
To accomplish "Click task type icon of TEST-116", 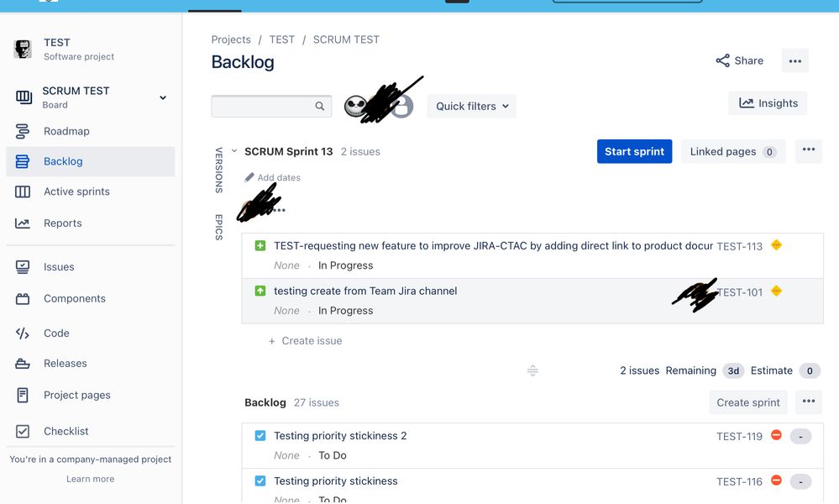I will [x=260, y=481].
